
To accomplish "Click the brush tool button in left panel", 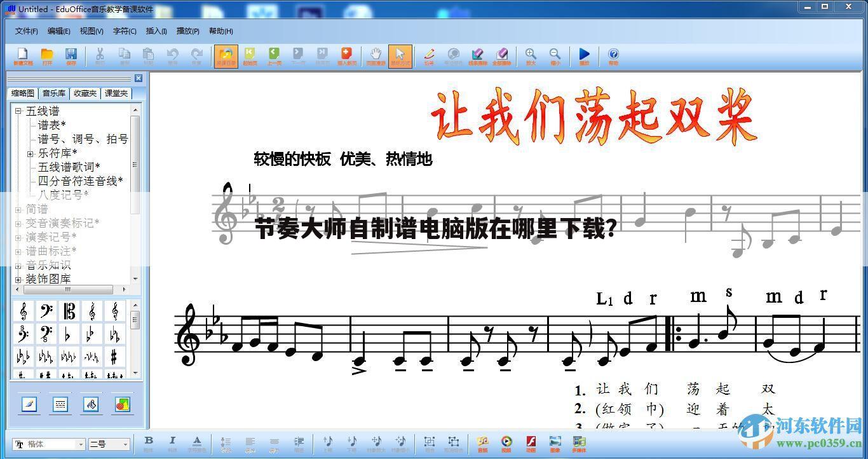I will (x=29, y=404).
